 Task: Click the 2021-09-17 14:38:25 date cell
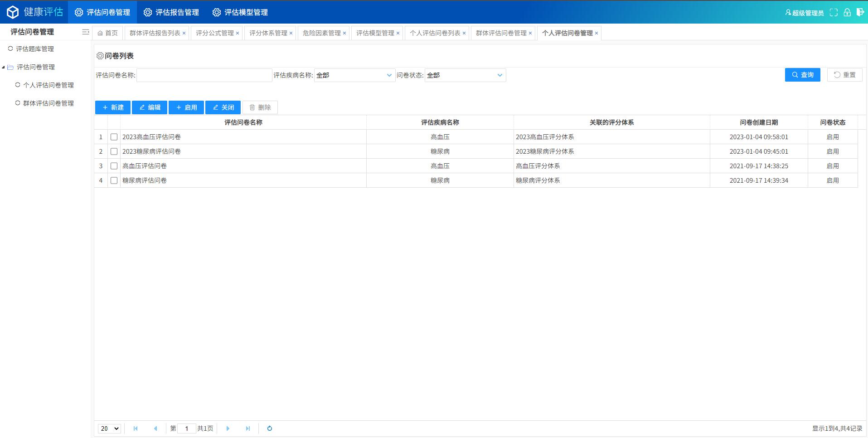click(759, 166)
